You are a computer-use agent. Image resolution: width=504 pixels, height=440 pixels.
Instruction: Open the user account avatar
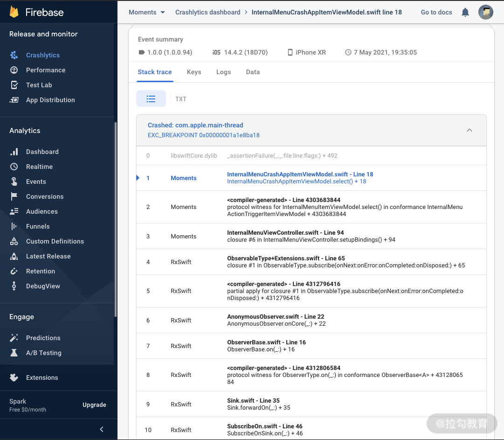click(x=486, y=12)
